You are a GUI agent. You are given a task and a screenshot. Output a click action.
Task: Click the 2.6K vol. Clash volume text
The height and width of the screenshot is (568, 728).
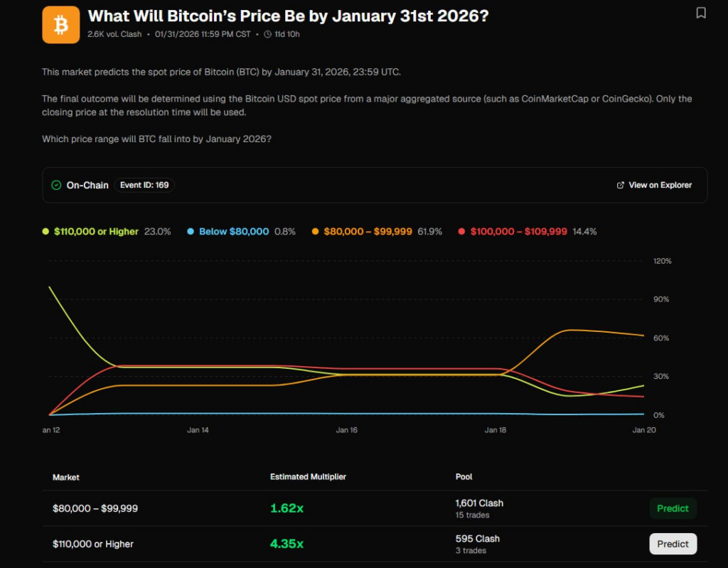click(114, 34)
